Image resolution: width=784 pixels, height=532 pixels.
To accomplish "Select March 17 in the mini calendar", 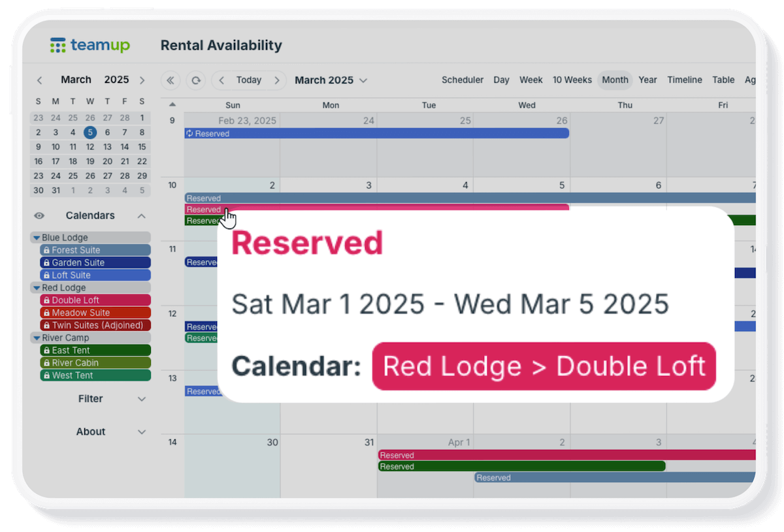I will click(56, 161).
